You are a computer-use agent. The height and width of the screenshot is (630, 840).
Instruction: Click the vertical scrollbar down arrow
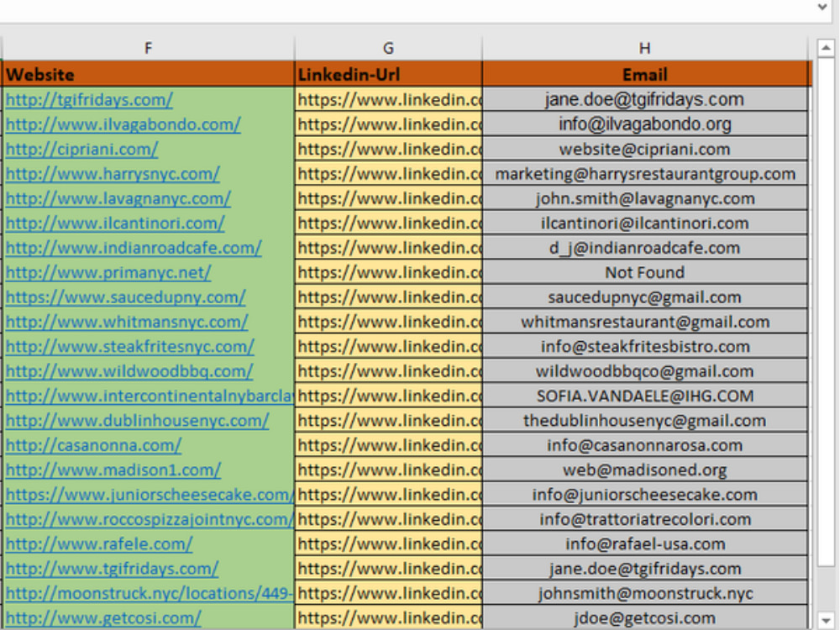pos(826,620)
